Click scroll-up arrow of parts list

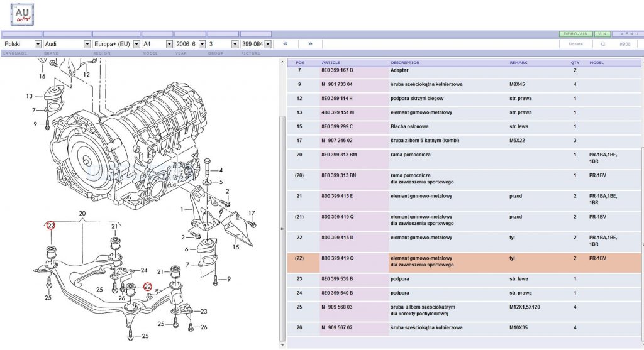282,62
